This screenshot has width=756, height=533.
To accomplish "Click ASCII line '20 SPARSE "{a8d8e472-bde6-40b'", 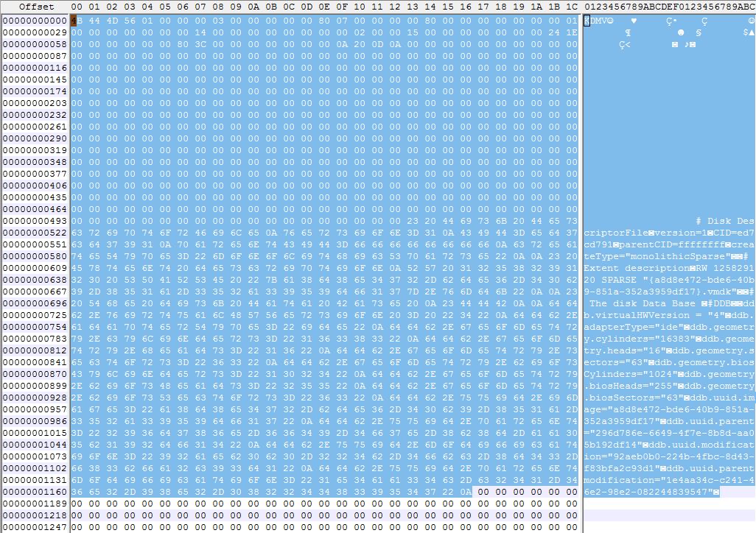I will pyautogui.click(x=669, y=280).
